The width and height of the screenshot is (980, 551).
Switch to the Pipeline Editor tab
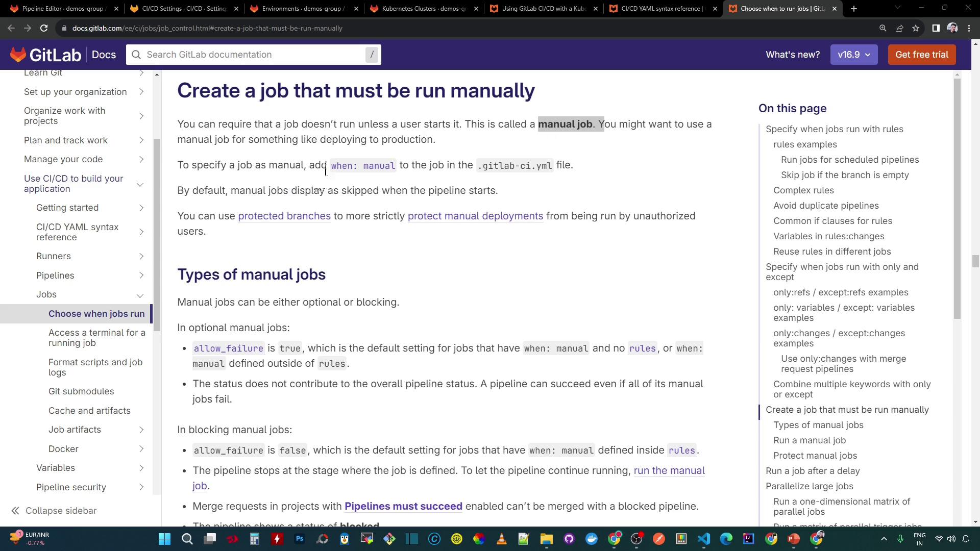pyautogui.click(x=64, y=9)
